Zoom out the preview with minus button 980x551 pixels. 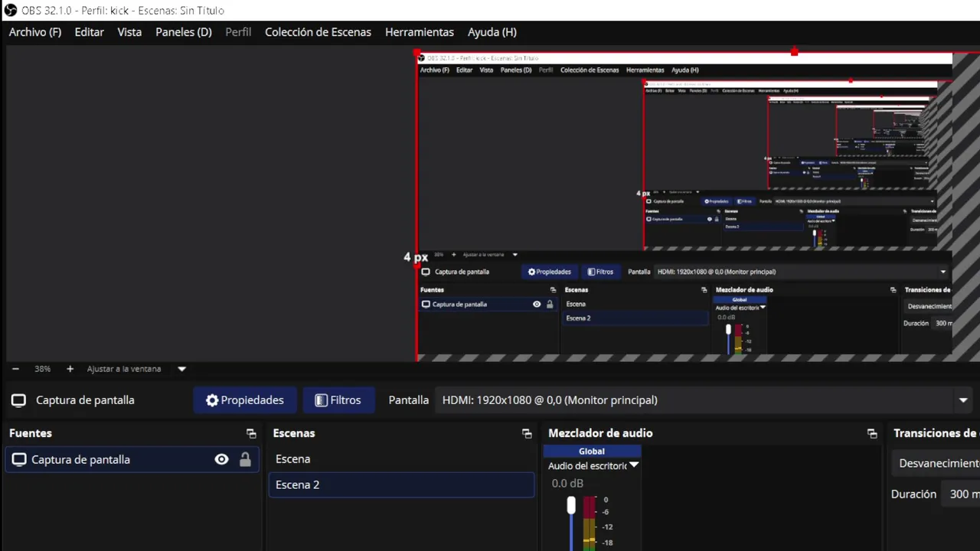click(x=15, y=369)
